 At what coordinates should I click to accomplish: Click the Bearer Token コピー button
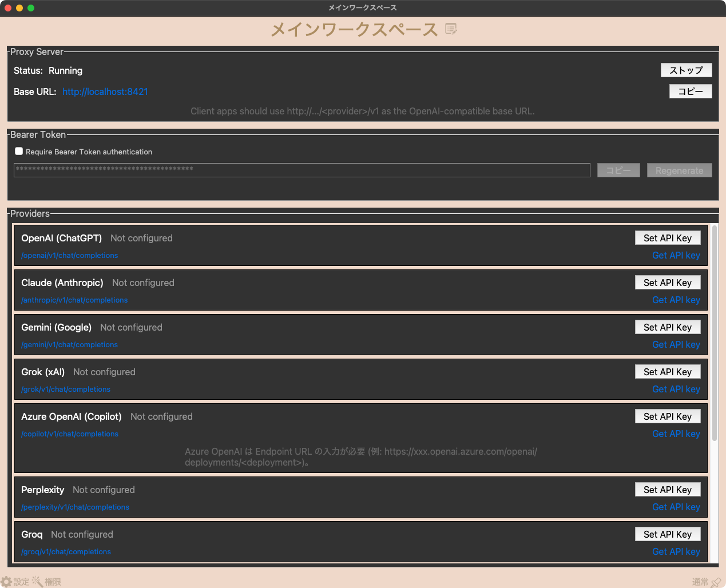(x=618, y=170)
